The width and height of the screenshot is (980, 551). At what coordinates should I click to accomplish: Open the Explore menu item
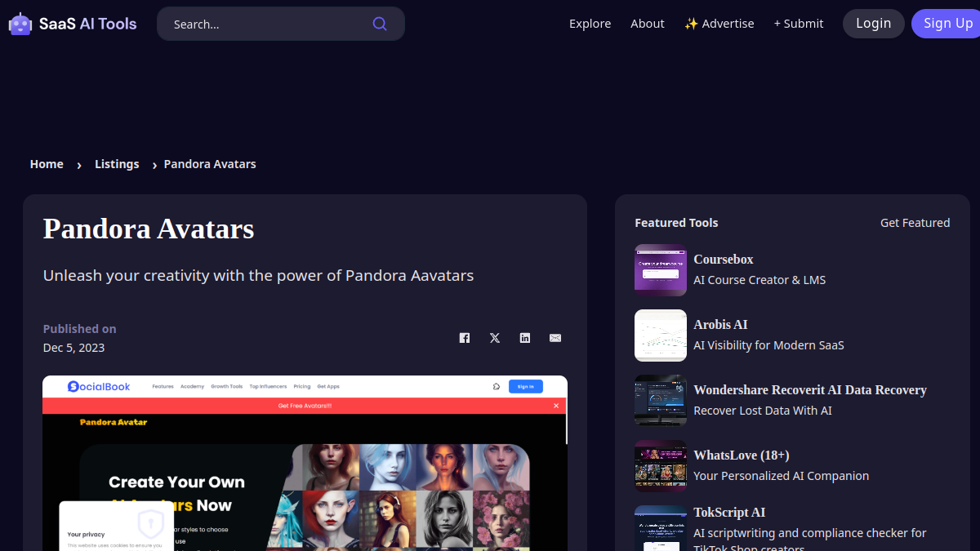pos(590,24)
